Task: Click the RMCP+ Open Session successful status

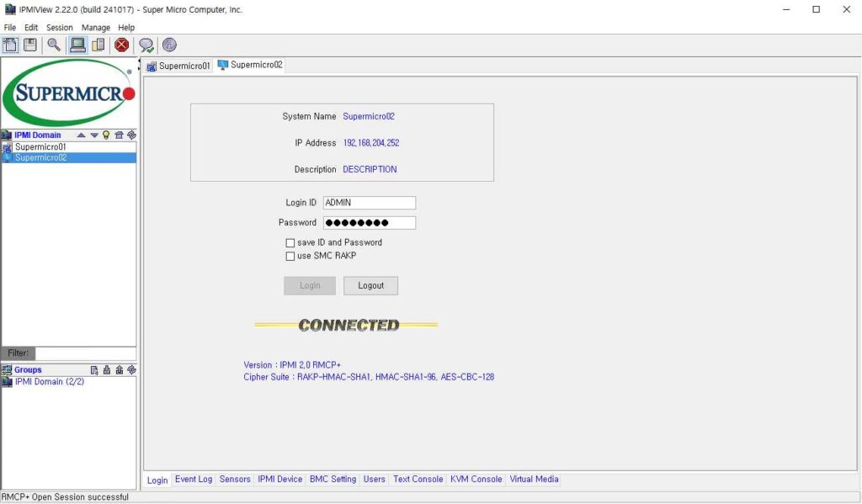Action: [x=65, y=497]
